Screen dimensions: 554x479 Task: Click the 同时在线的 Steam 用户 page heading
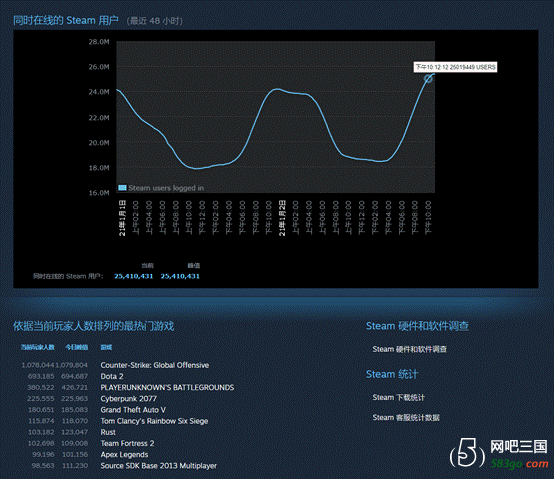point(66,20)
